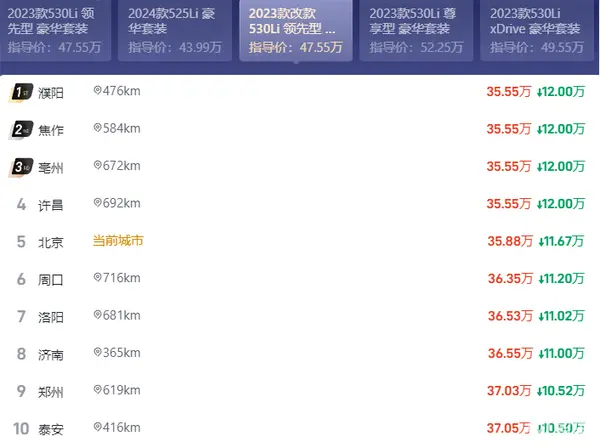The width and height of the screenshot is (600, 448).
Task: Click the rank 1 gold badge icon
Action: pyautogui.click(x=21, y=93)
